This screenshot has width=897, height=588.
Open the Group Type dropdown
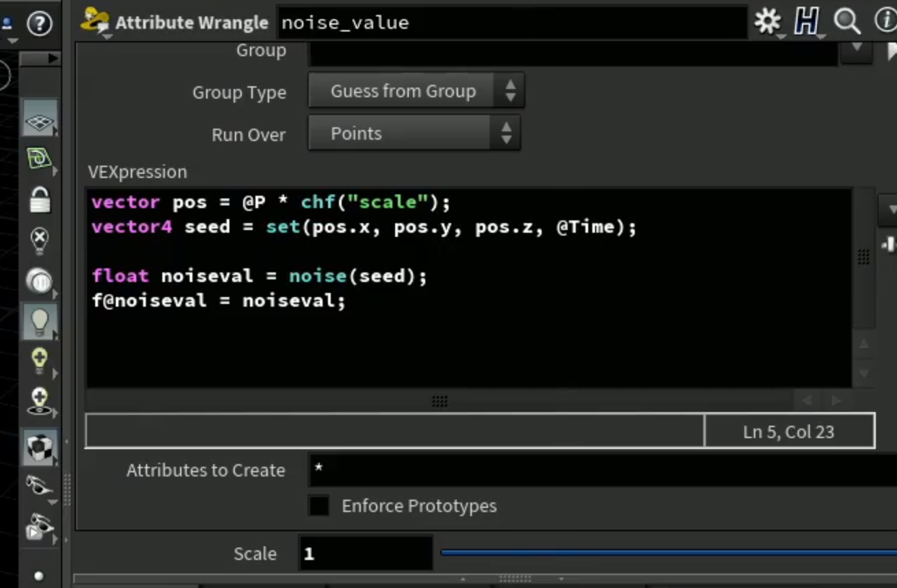pyautogui.click(x=416, y=91)
